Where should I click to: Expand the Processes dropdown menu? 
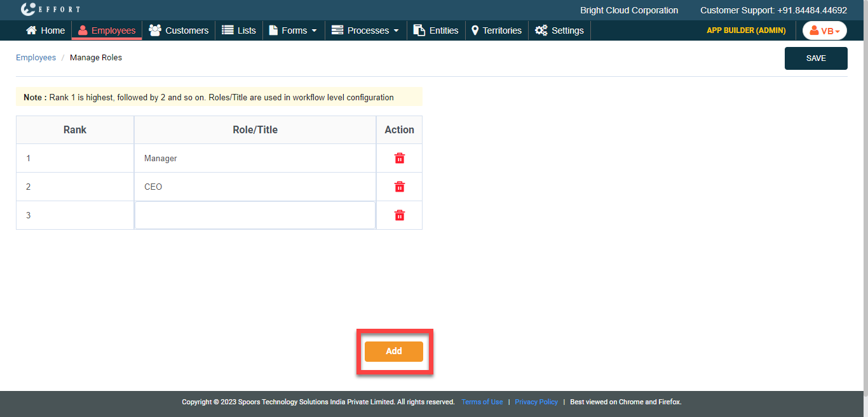[x=365, y=30]
